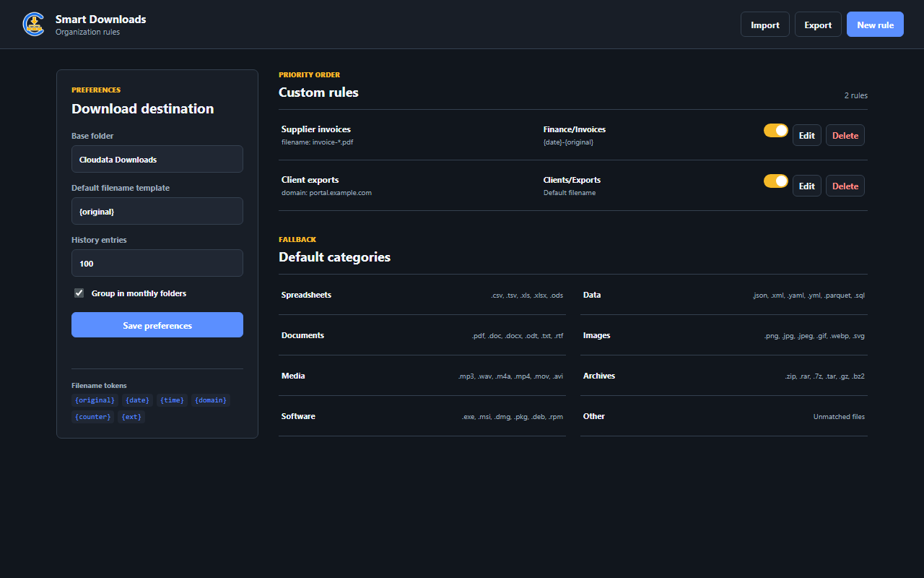The height and width of the screenshot is (578, 924).
Task: Click the Default categories heading
Action: (335, 257)
